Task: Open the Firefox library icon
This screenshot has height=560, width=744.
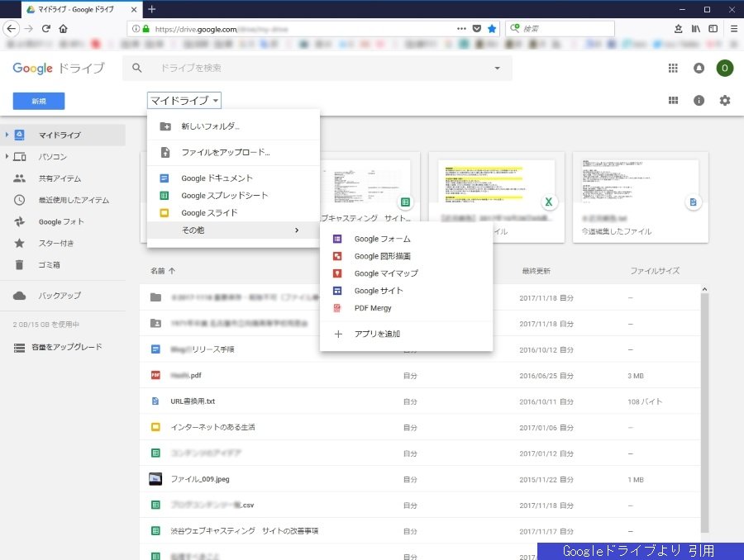Action: pyautogui.click(x=695, y=28)
